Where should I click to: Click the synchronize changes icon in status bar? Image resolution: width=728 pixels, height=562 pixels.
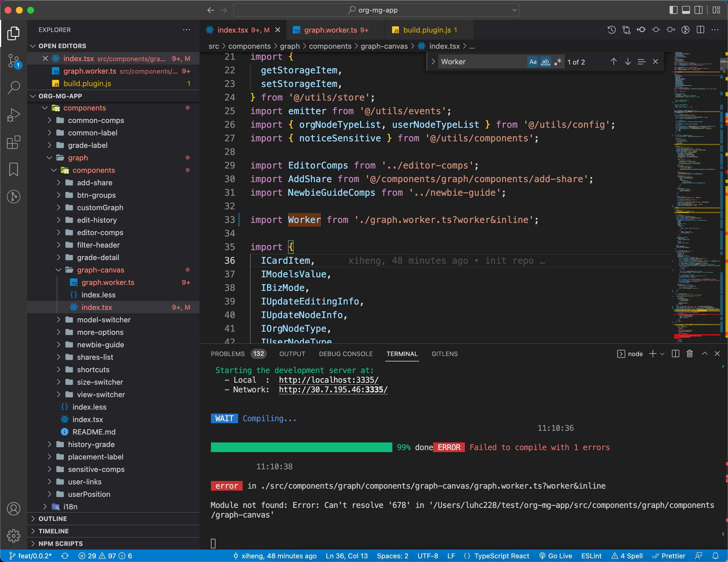[65, 556]
